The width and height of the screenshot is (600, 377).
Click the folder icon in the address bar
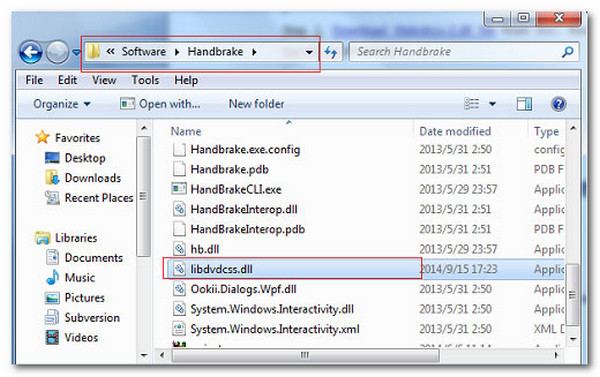(93, 52)
